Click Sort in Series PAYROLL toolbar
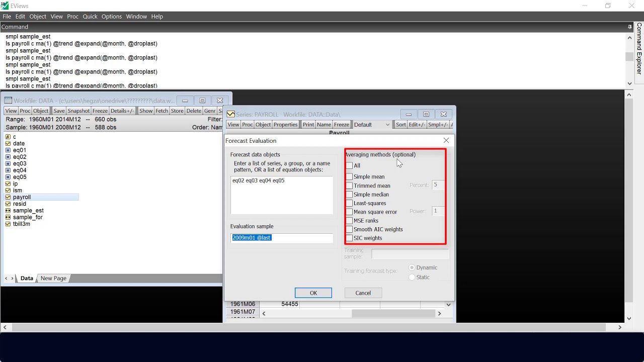This screenshot has height=362, width=644. (401, 125)
